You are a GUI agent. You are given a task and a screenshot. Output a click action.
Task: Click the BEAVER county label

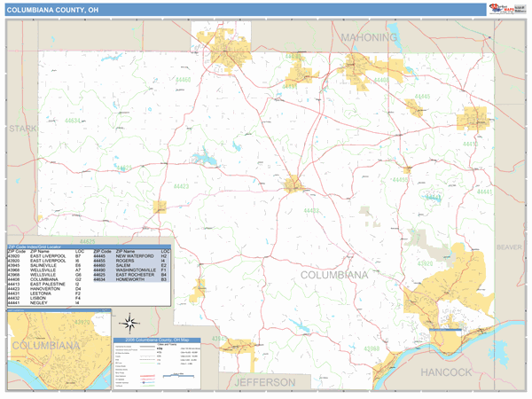(x=510, y=246)
